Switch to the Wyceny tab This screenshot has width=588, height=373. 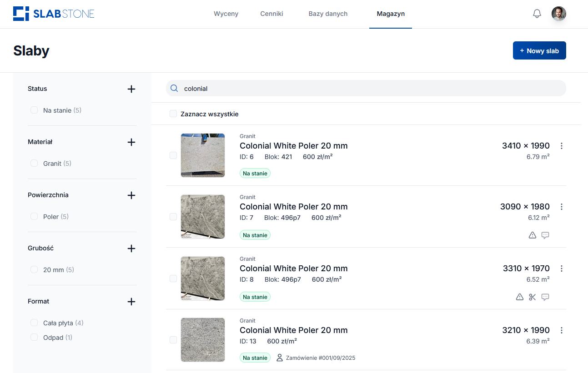tap(226, 14)
